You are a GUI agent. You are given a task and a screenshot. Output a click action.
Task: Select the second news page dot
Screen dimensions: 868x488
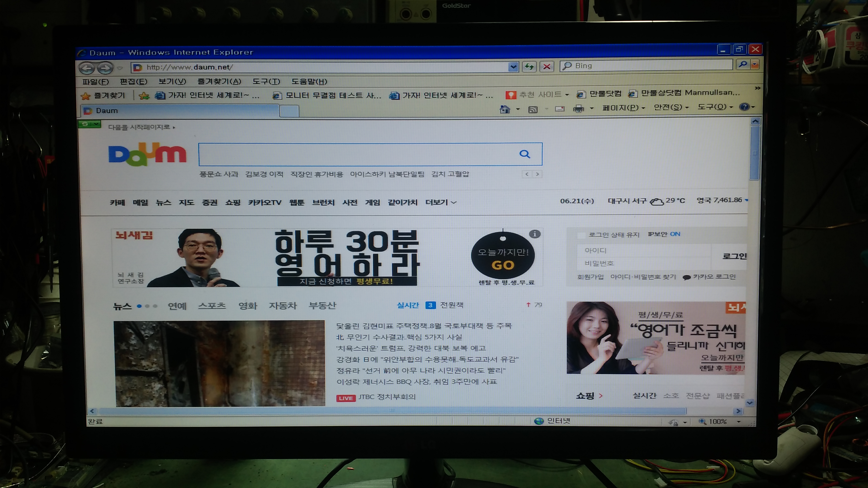tap(147, 306)
